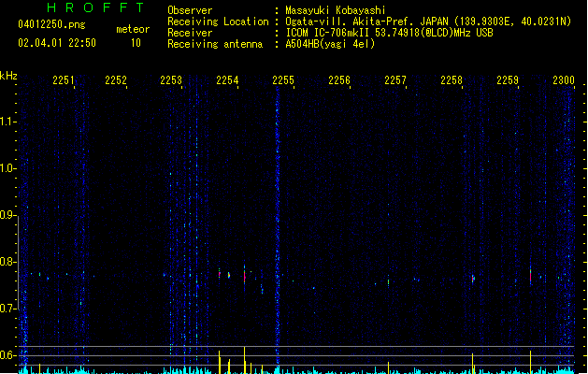The width and height of the screenshot is (588, 374).
Task: Click the 1.1 kHz axis label
Action: [x=7, y=122]
